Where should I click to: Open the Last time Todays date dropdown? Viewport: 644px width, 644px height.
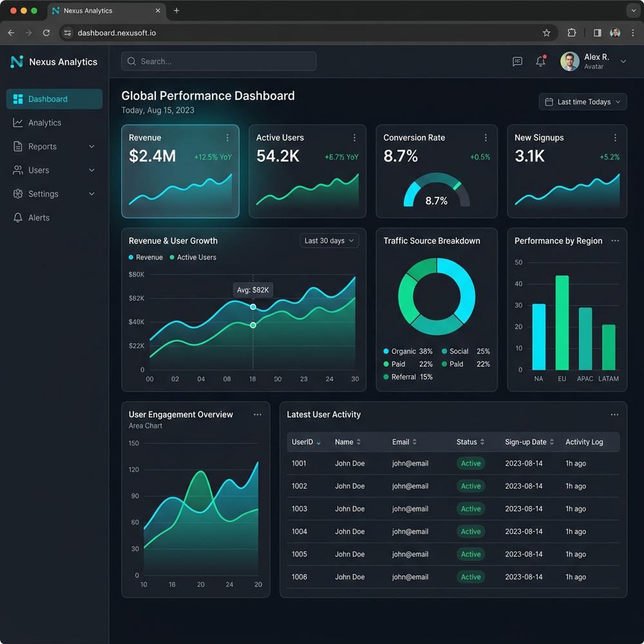point(582,102)
